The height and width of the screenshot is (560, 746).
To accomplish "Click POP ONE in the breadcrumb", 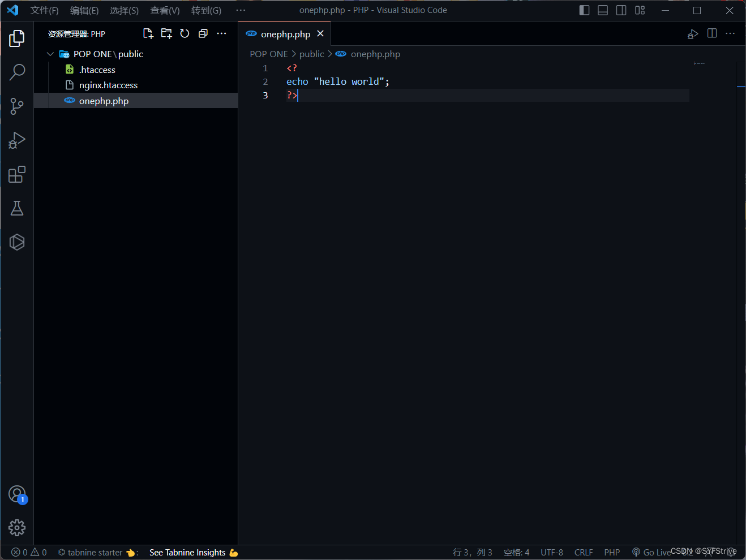I will click(x=269, y=54).
